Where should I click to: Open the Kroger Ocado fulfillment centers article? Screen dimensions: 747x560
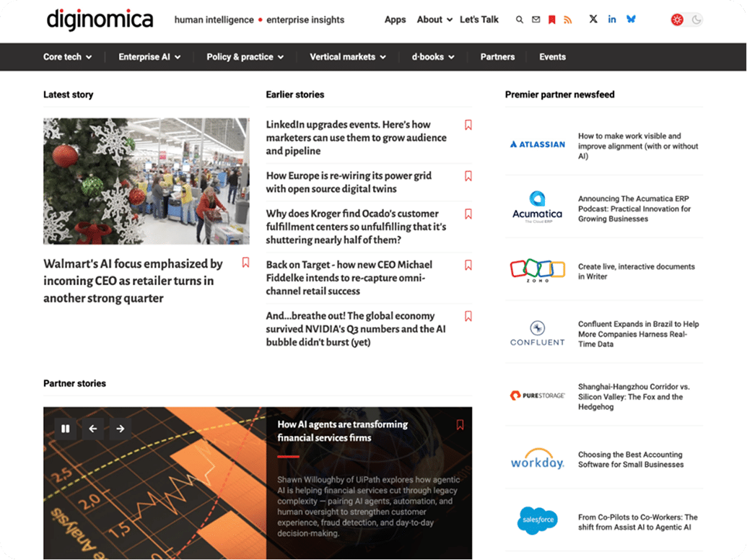[x=356, y=227]
